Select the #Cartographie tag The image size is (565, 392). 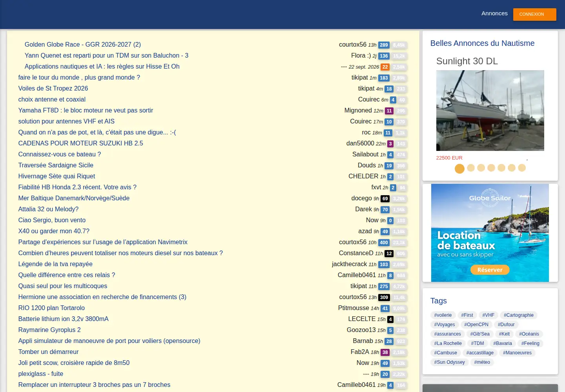coord(519,315)
